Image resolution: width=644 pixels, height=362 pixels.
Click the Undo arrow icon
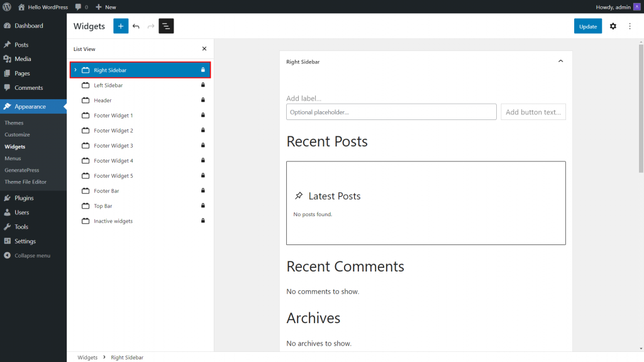coord(136,26)
